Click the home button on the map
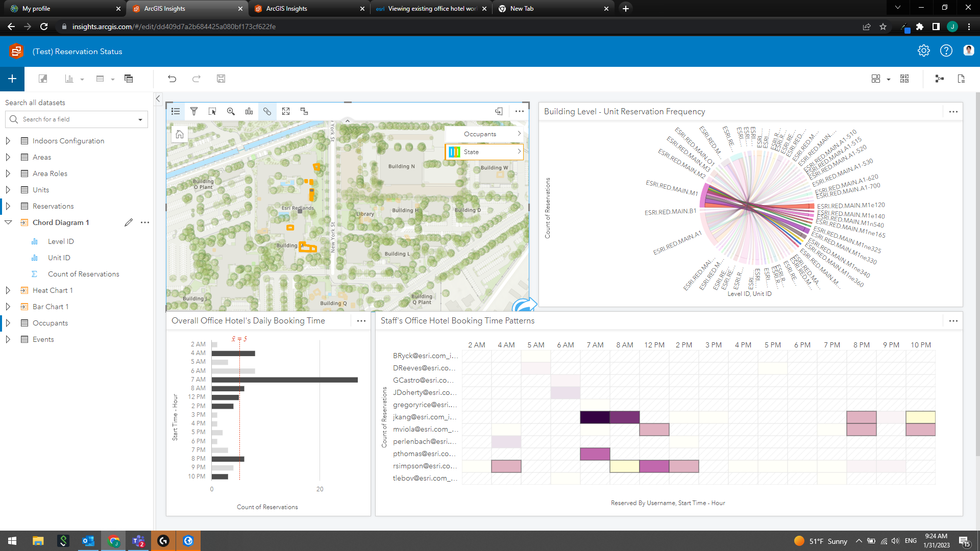 click(179, 134)
